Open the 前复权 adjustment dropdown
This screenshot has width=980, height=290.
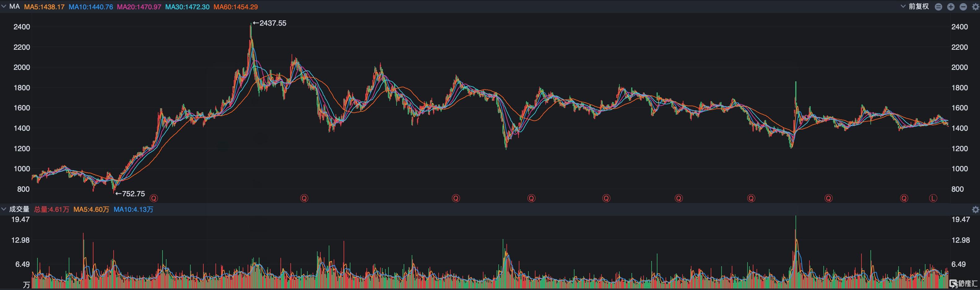click(x=915, y=7)
